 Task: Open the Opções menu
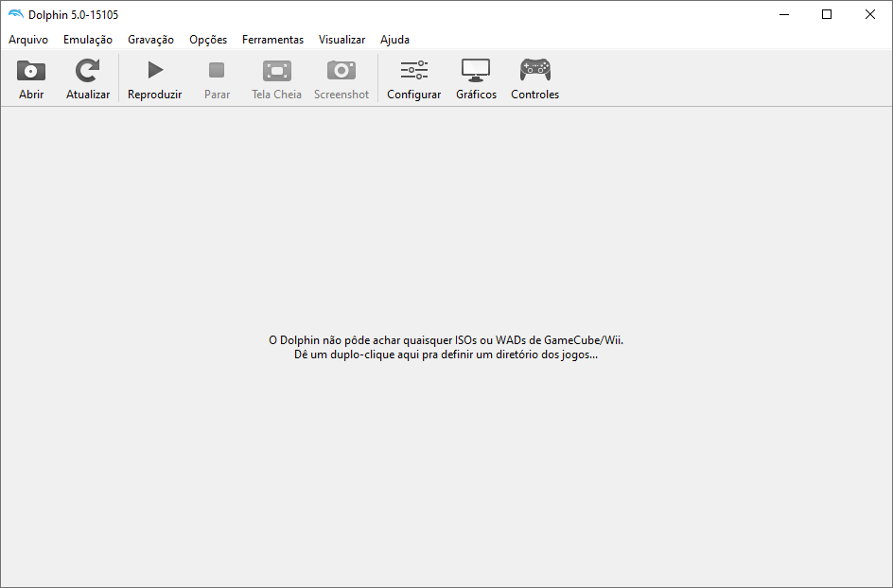point(208,40)
